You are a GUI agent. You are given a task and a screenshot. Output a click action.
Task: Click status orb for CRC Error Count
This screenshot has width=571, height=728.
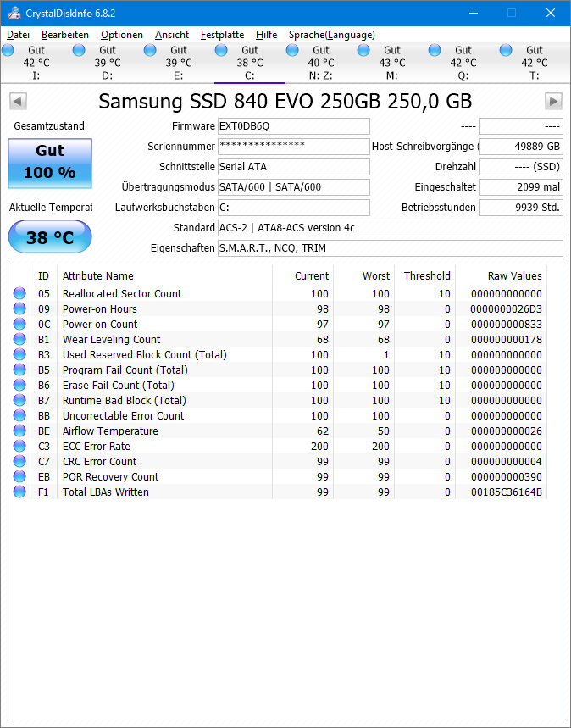19,462
